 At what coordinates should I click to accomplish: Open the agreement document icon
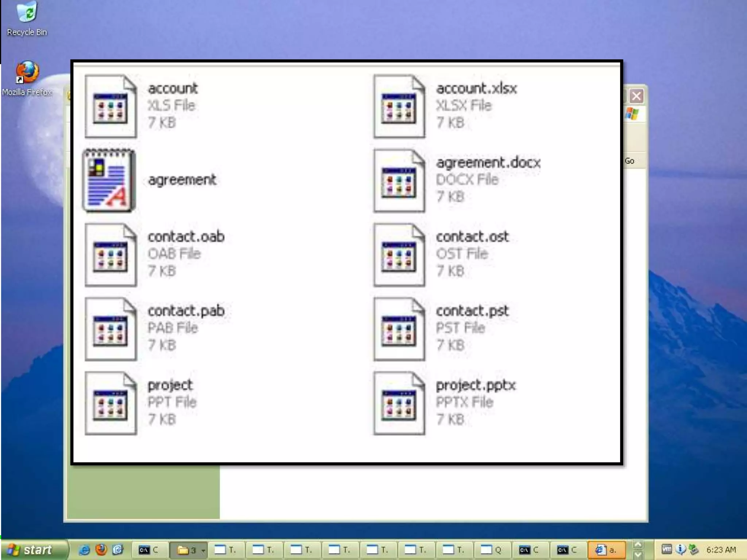[109, 180]
